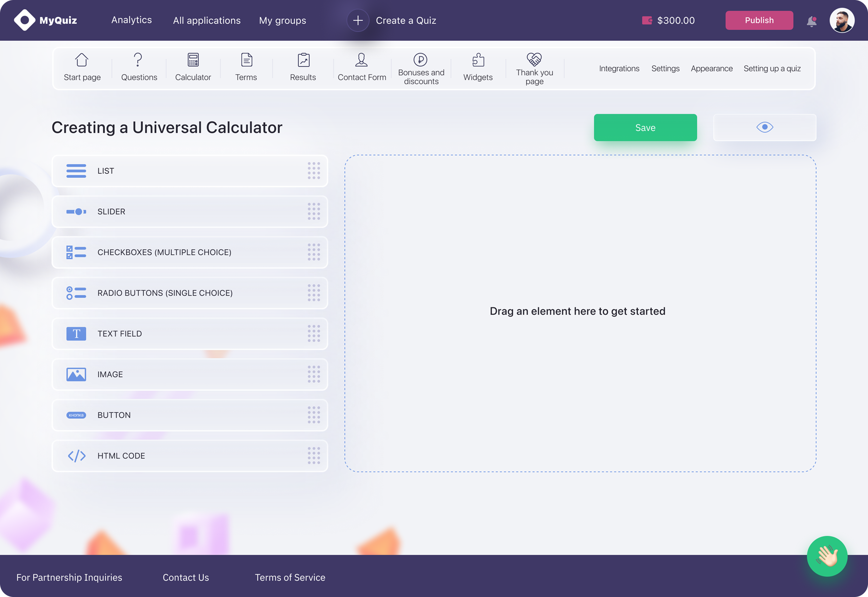Image resolution: width=868 pixels, height=597 pixels.
Task: Toggle preview with the eye button
Action: tap(765, 128)
